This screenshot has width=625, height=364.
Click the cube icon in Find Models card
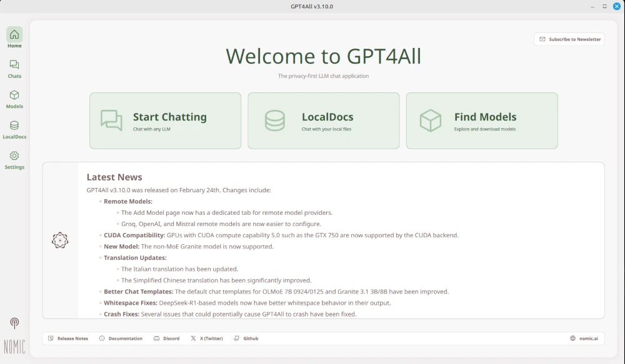coord(431,121)
